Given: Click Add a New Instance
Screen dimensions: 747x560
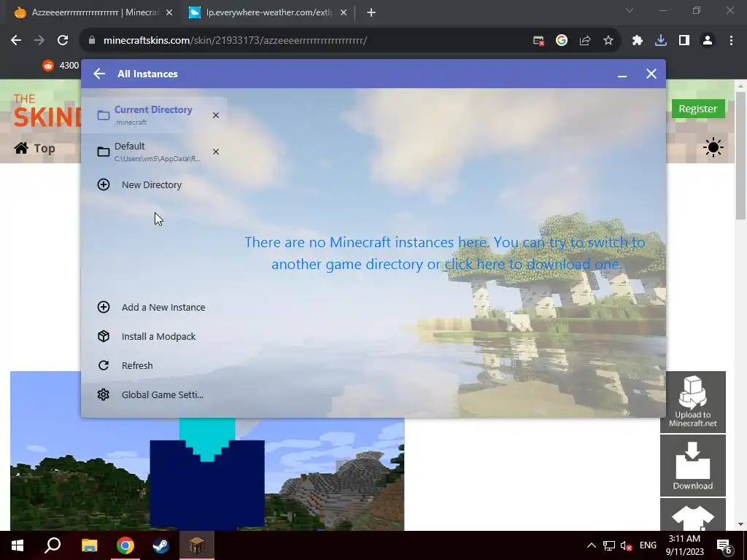Looking at the screenshot, I should (153, 307).
